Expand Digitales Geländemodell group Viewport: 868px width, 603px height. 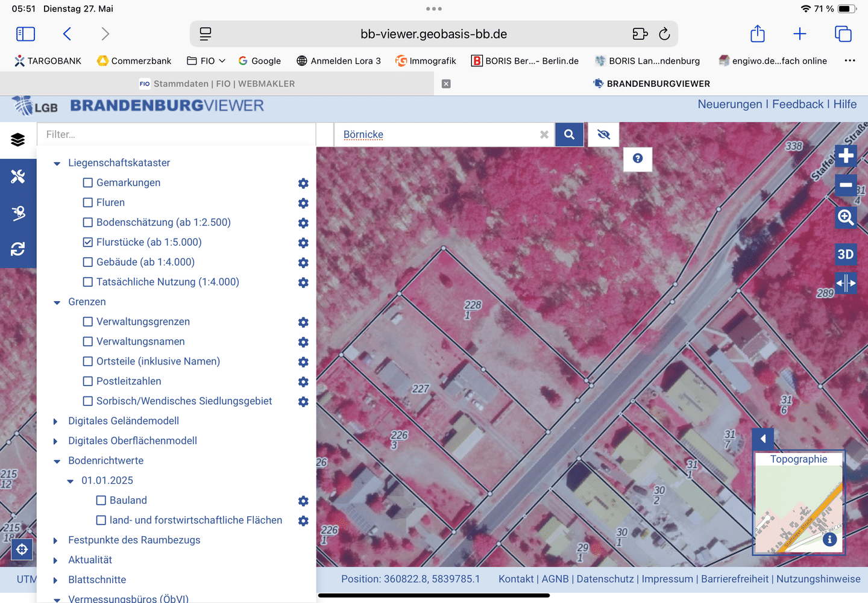tap(56, 422)
